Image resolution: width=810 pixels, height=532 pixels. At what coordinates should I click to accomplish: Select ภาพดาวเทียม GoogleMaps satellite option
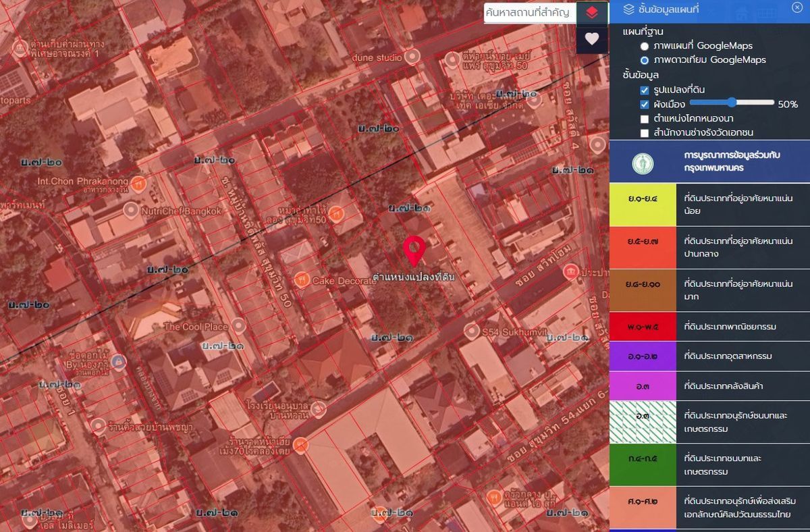pyautogui.click(x=645, y=60)
